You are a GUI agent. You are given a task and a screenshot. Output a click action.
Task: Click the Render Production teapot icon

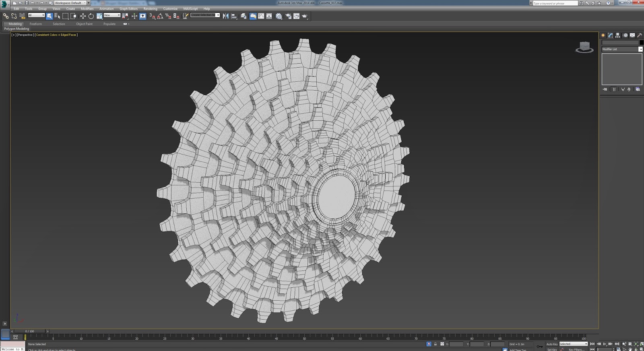pos(305,16)
